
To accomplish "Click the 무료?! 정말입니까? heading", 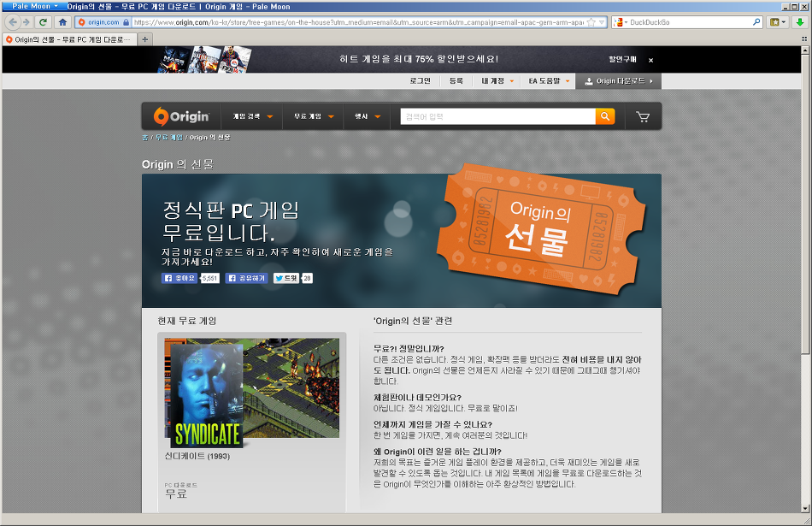I will coord(409,348).
